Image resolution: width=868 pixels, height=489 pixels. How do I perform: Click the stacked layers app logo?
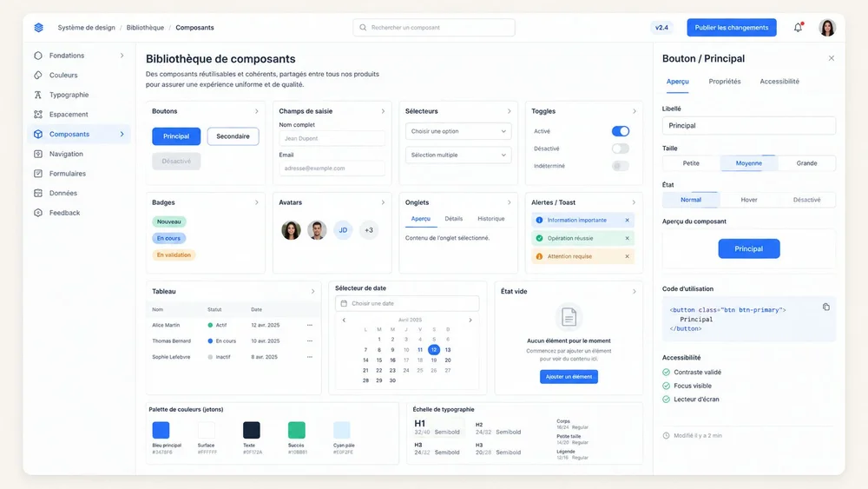pyautogui.click(x=38, y=27)
